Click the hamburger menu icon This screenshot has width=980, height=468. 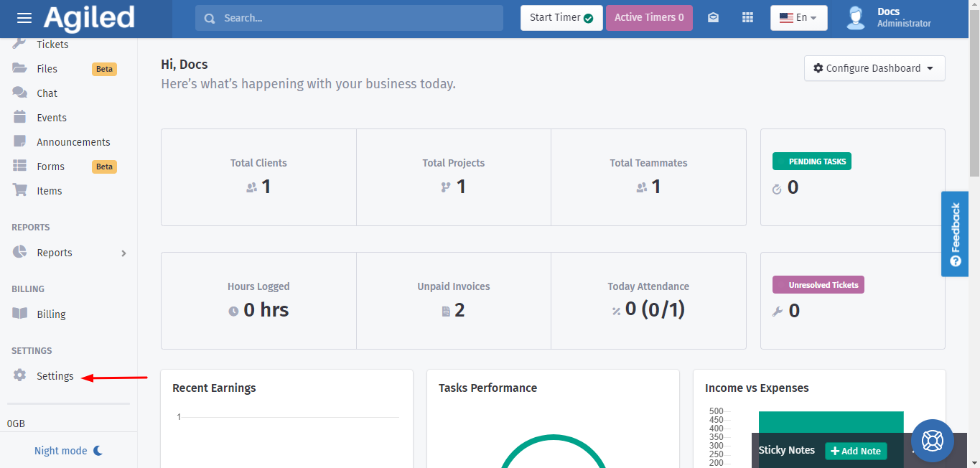coord(24,18)
